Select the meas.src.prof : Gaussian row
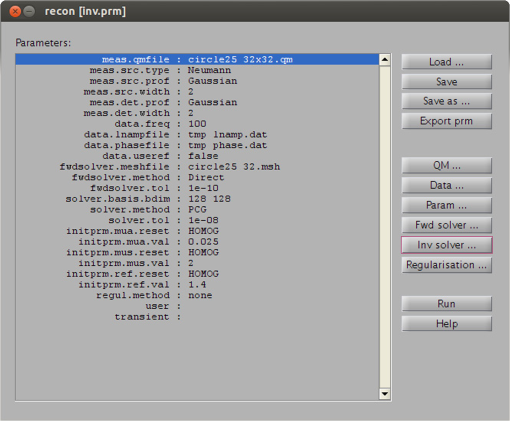Image resolution: width=510 pixels, height=421 pixels. pyautogui.click(x=197, y=81)
